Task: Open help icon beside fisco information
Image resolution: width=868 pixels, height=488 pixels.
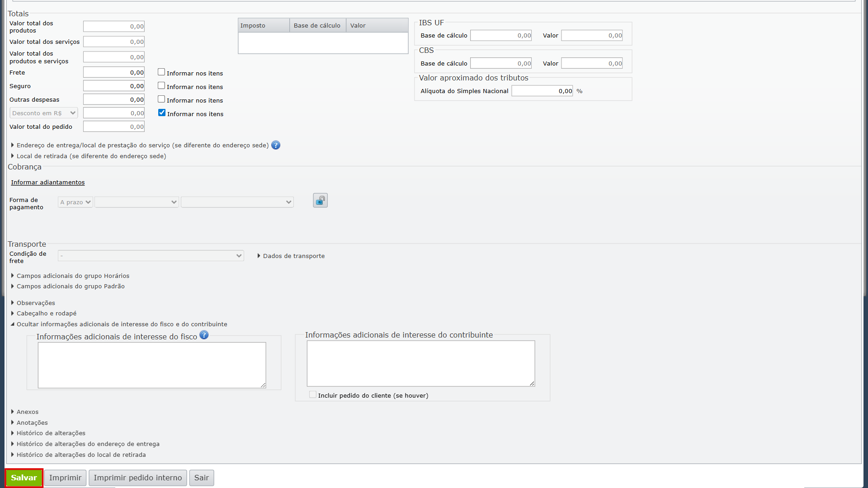Action: 204,335
